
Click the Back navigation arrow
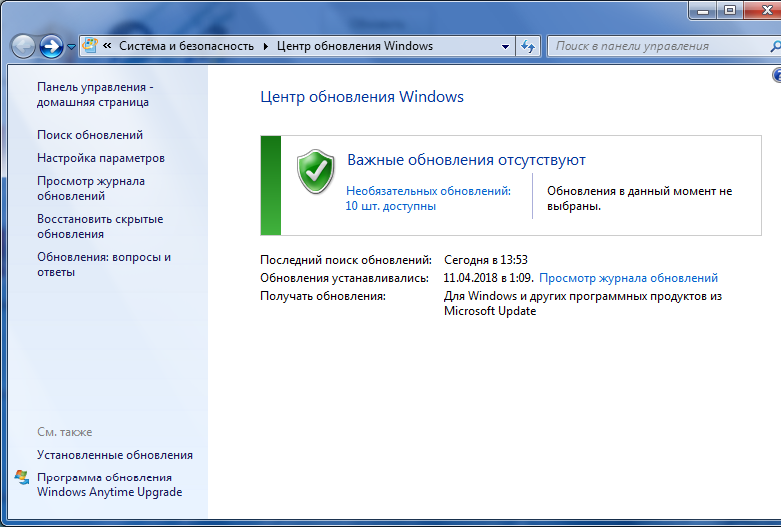coord(23,47)
